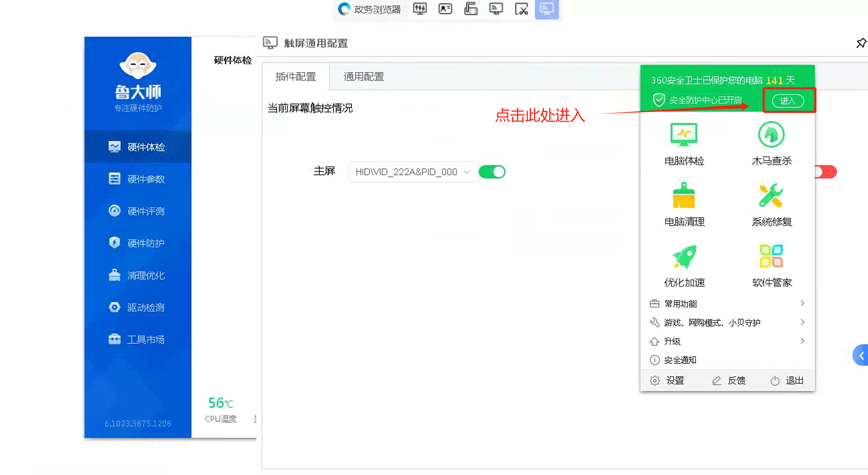Expand 游戏、网购模式、小贝守护 submenu

(x=727, y=322)
